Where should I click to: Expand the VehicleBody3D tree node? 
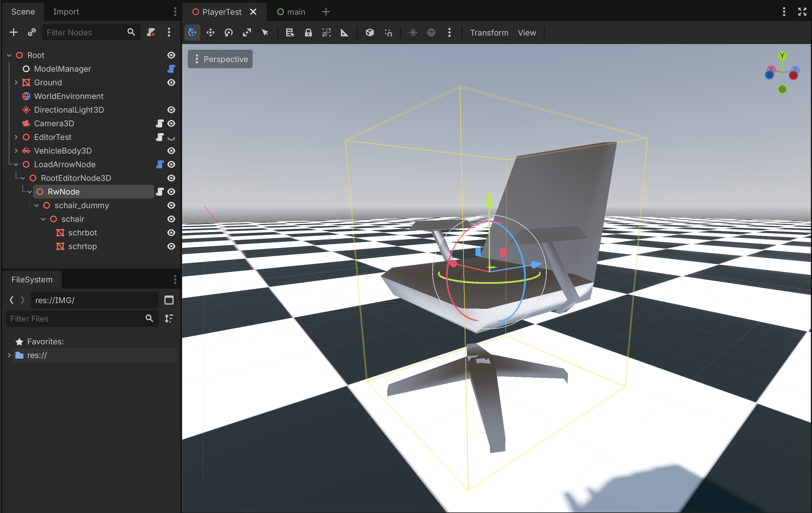pyautogui.click(x=16, y=151)
